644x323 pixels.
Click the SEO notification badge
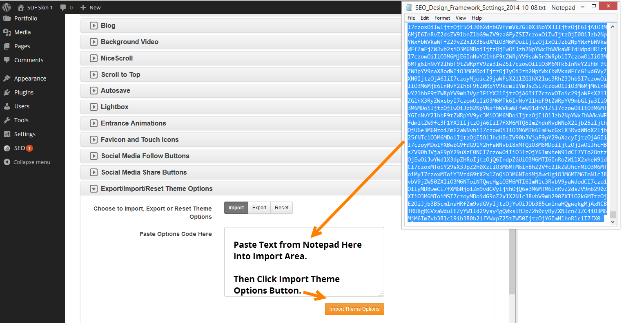click(x=29, y=148)
